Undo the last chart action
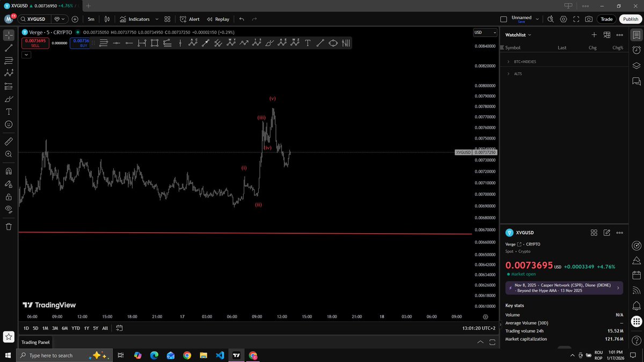The height and width of the screenshot is (362, 644). (241, 19)
